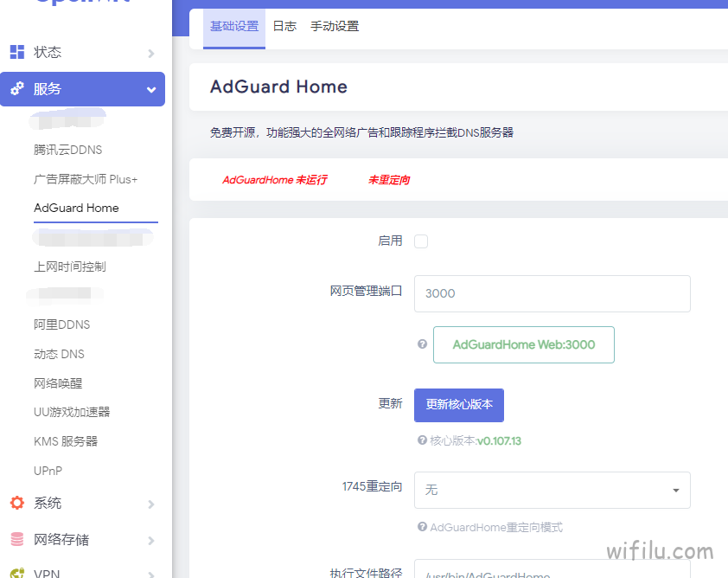Screen dimensions: 728x578
Task: Click help icon beside 核心版本
Action: click(x=422, y=440)
